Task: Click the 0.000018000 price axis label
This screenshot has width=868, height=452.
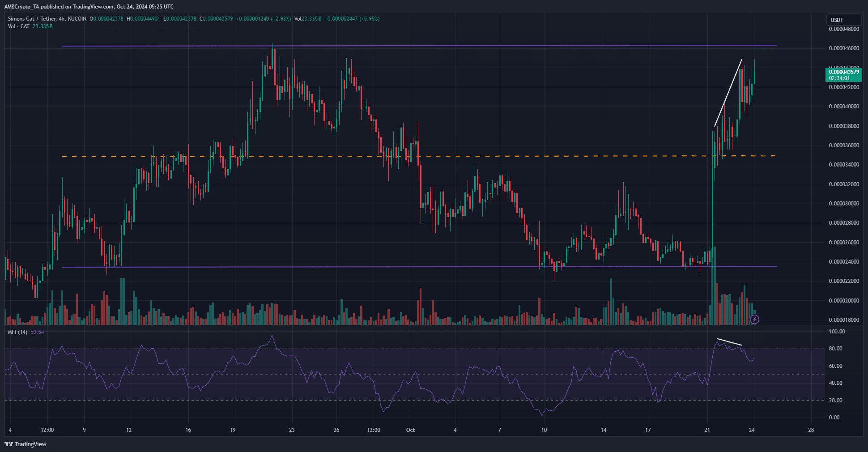Action: (x=844, y=320)
